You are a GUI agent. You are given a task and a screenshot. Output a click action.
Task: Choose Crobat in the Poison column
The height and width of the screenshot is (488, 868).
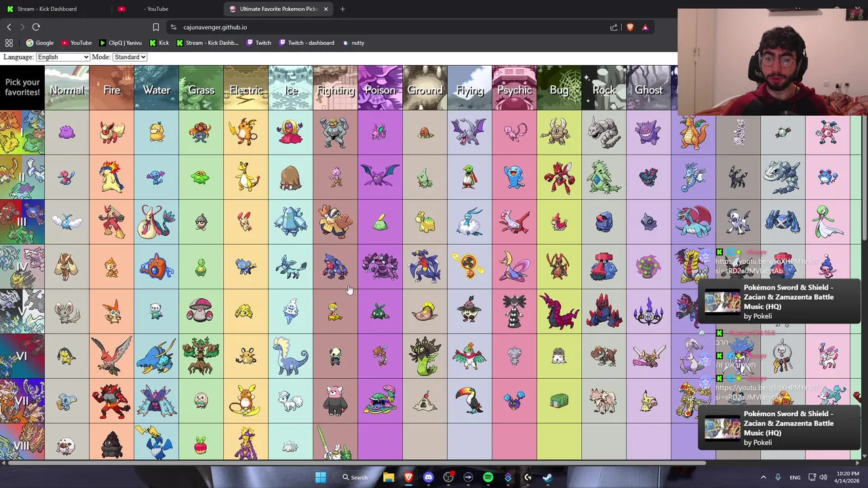coord(380,178)
